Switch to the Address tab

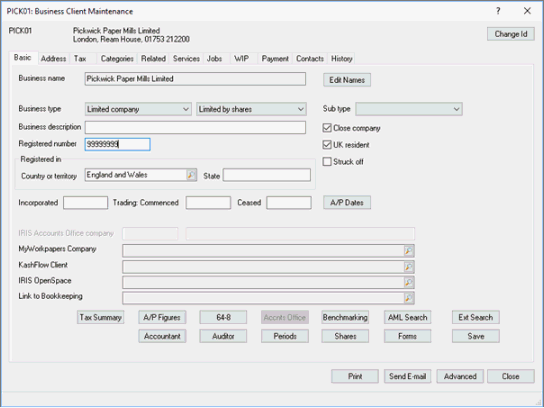click(x=53, y=59)
